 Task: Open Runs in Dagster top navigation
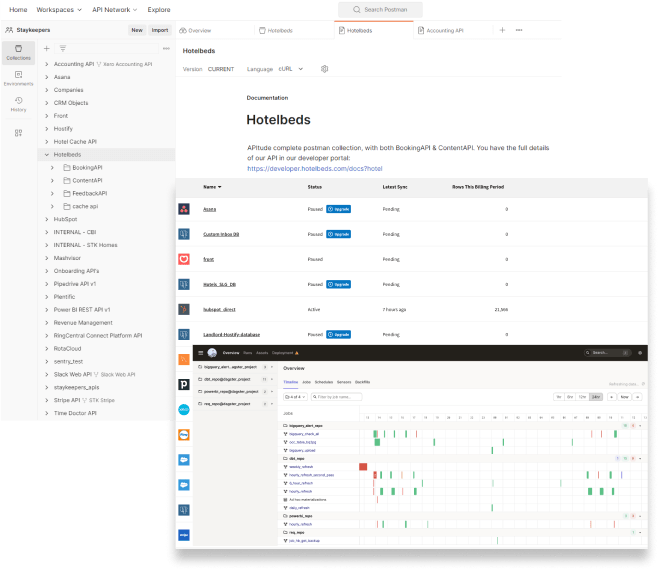pos(248,353)
